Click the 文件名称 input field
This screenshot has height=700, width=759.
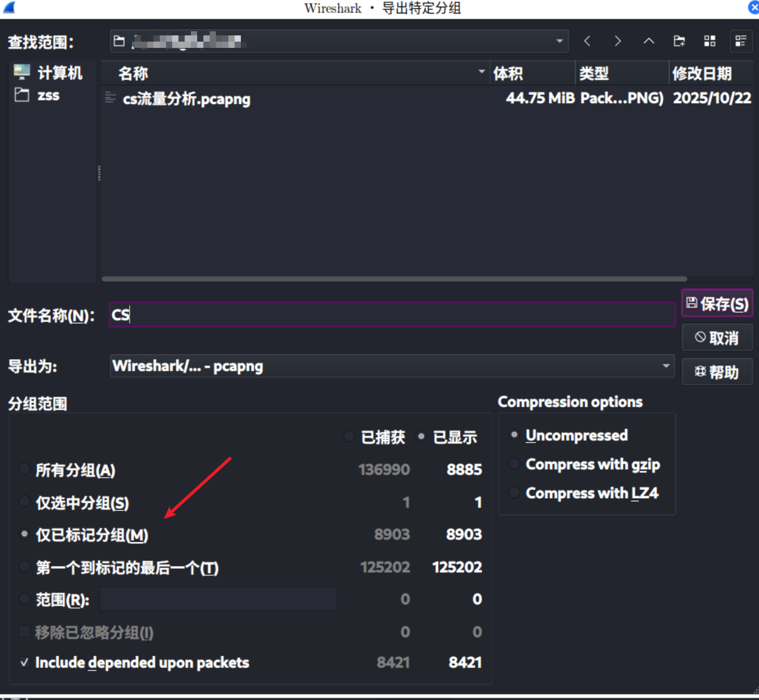click(392, 315)
